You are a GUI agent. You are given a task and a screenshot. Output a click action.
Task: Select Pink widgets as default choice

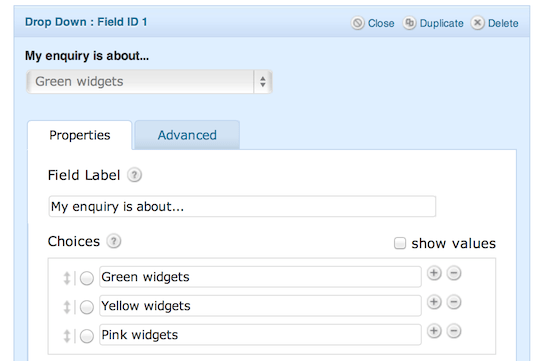(x=87, y=336)
